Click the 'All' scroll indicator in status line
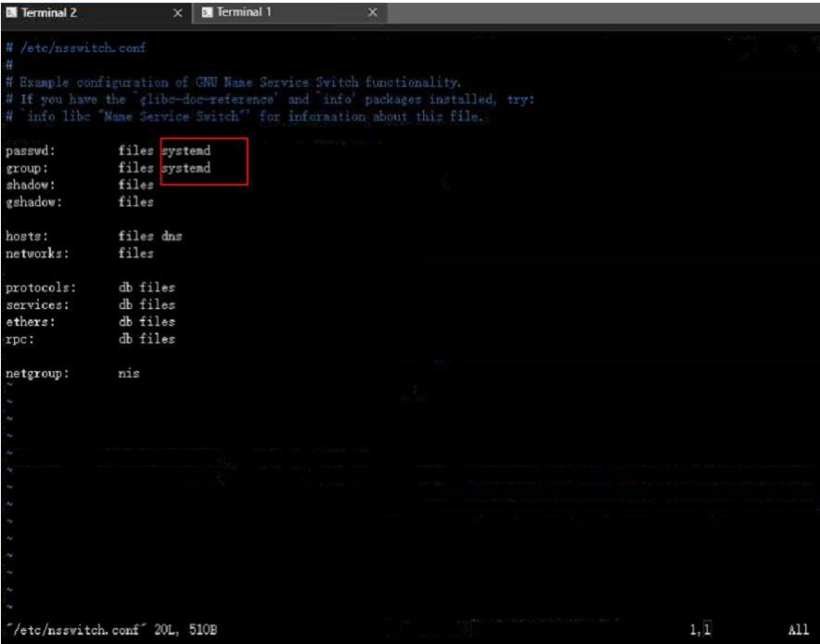The height and width of the screenshot is (644, 820). 798,629
